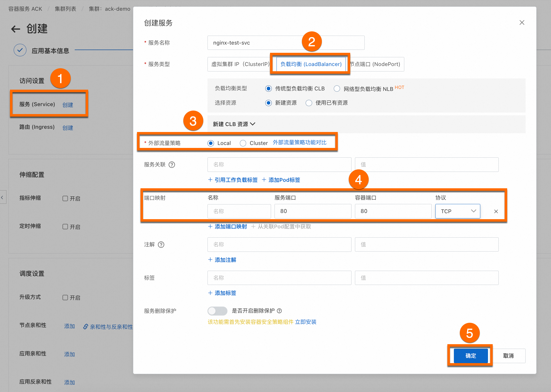Enable 定时伸缩 checkbox
The height and width of the screenshot is (392, 551).
65,227
